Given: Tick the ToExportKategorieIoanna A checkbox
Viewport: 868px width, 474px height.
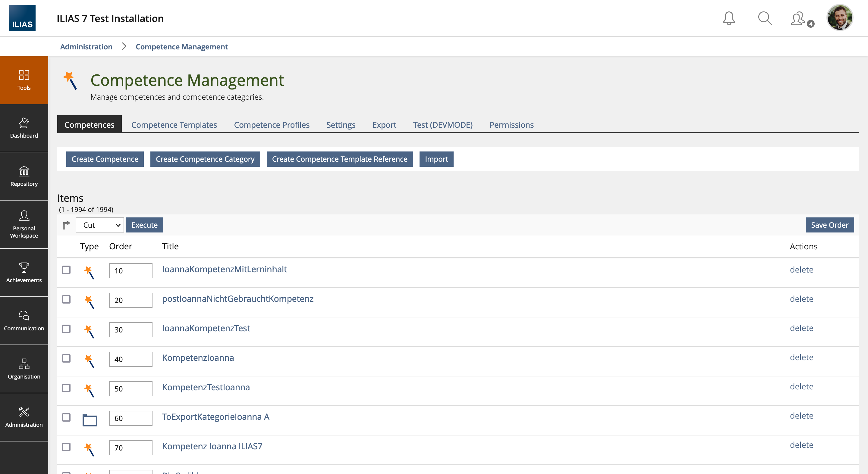Looking at the screenshot, I should [66, 417].
